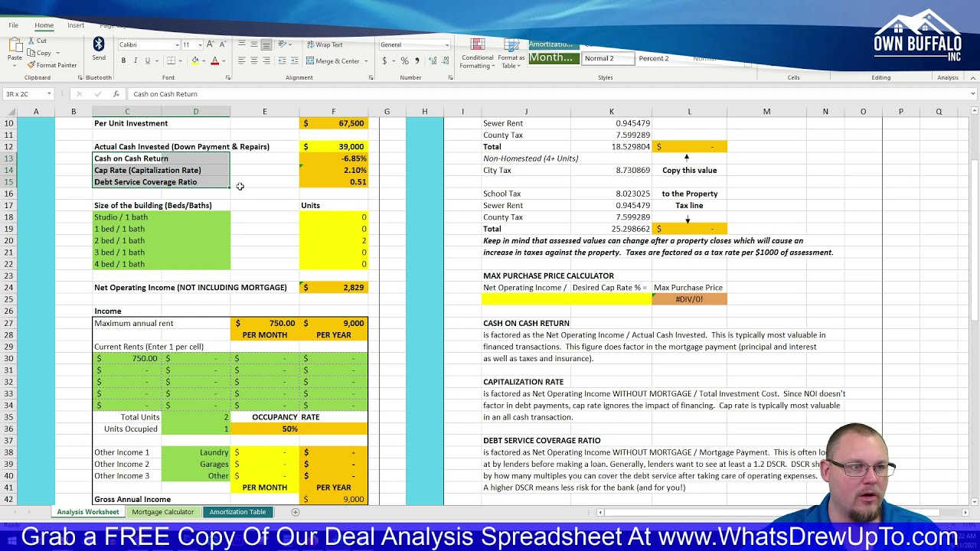Align text left in cells
This screenshot has height=551, width=980.
242,60
